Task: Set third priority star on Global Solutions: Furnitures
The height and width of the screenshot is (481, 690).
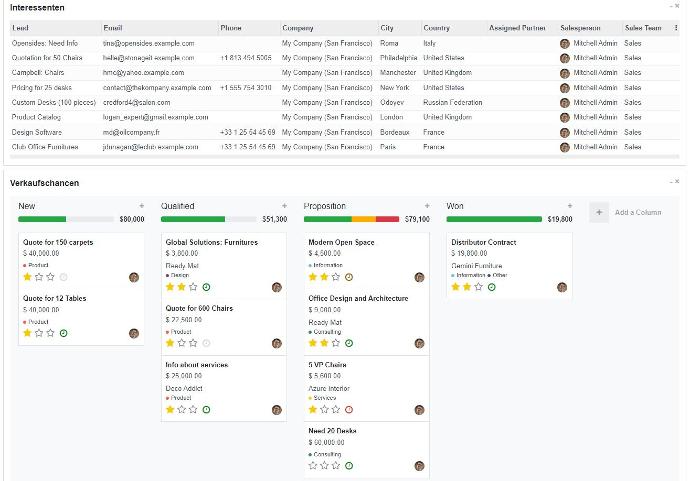Action: [x=193, y=287]
